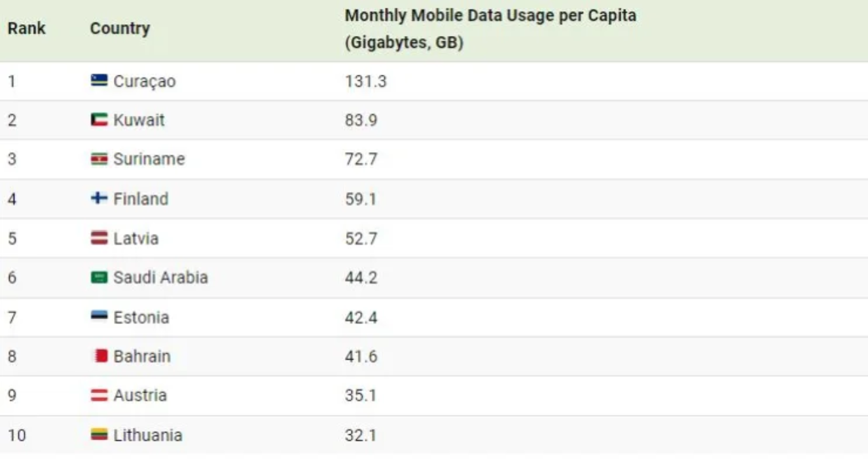Image resolution: width=868 pixels, height=460 pixels.
Task: Click the Bahrain flag icon
Action: 99,356
